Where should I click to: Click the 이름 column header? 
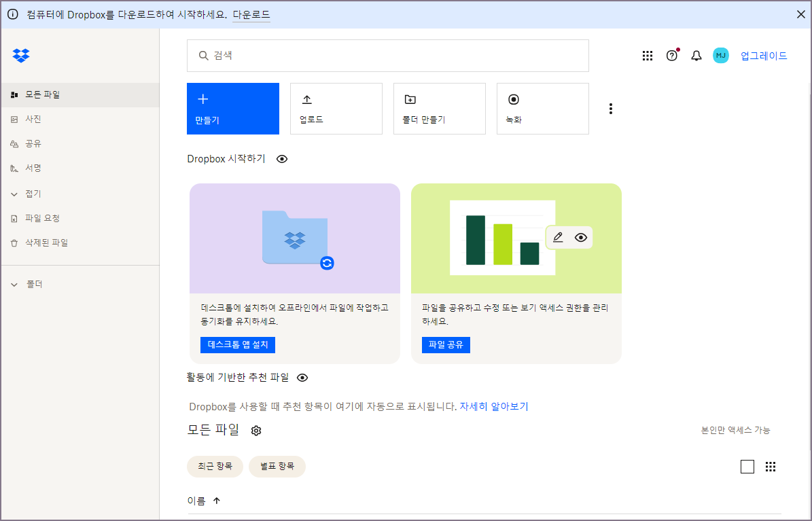(196, 501)
